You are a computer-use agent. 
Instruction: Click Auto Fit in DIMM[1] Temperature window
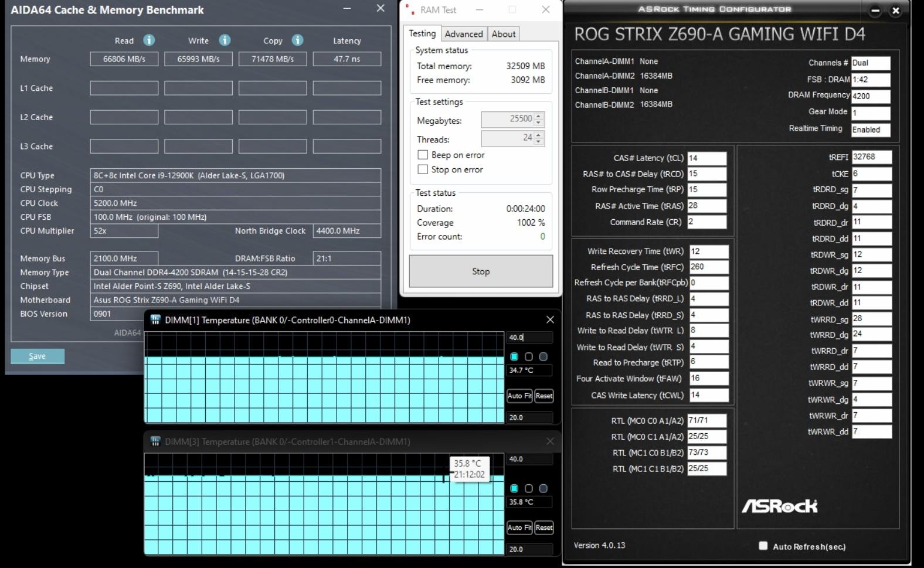tap(519, 396)
